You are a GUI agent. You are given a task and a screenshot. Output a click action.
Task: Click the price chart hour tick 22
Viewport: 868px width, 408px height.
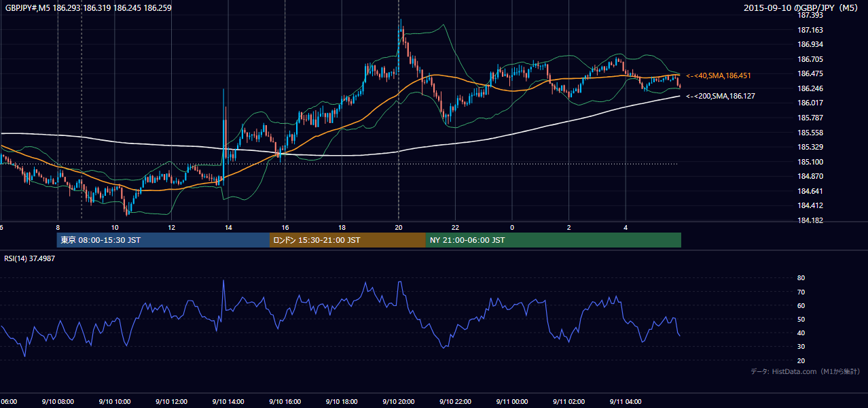[x=455, y=227]
